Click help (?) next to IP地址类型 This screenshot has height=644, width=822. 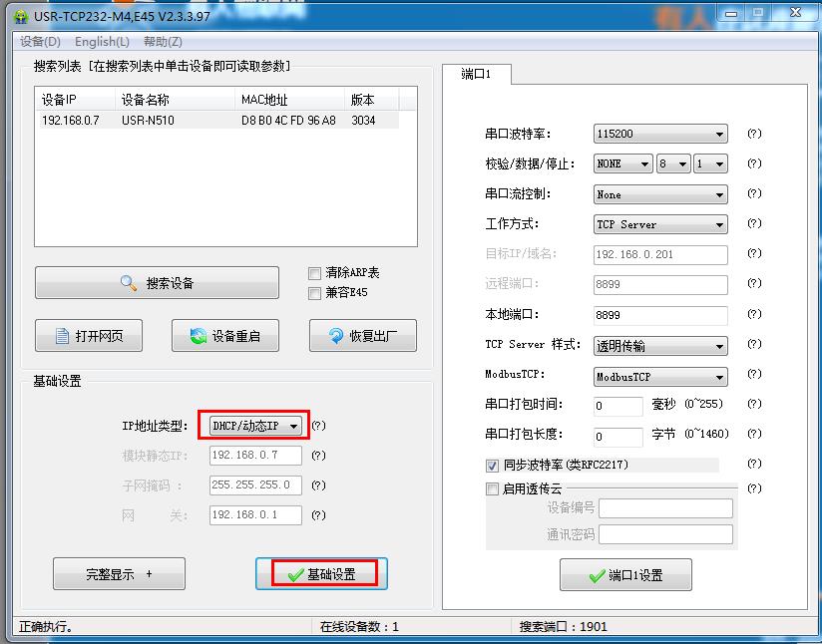point(319,426)
